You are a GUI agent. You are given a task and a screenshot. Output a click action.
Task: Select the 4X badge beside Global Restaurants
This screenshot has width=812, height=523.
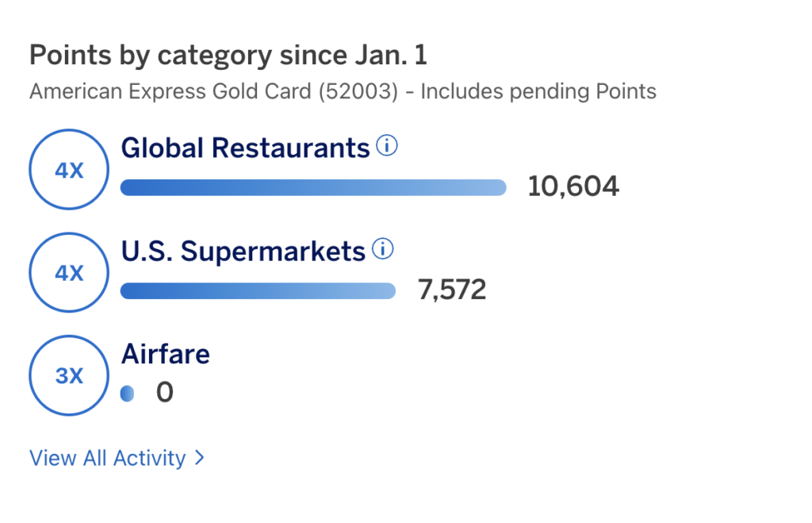click(x=68, y=169)
